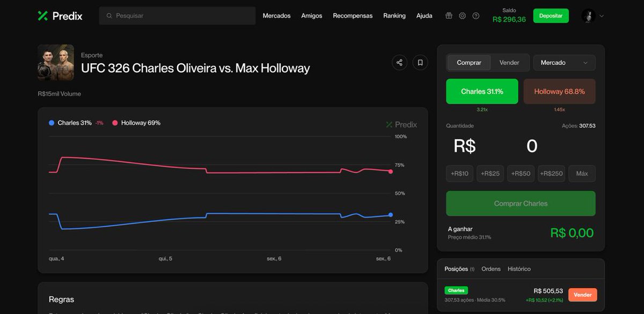Switch to the Ordens tab
Viewport: 644px width, 314px height.
[x=491, y=269]
